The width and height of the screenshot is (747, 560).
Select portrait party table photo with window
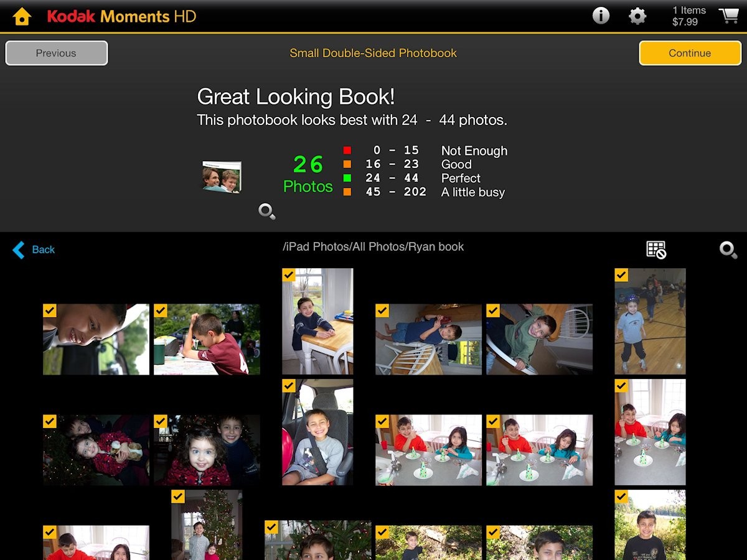tap(650, 432)
